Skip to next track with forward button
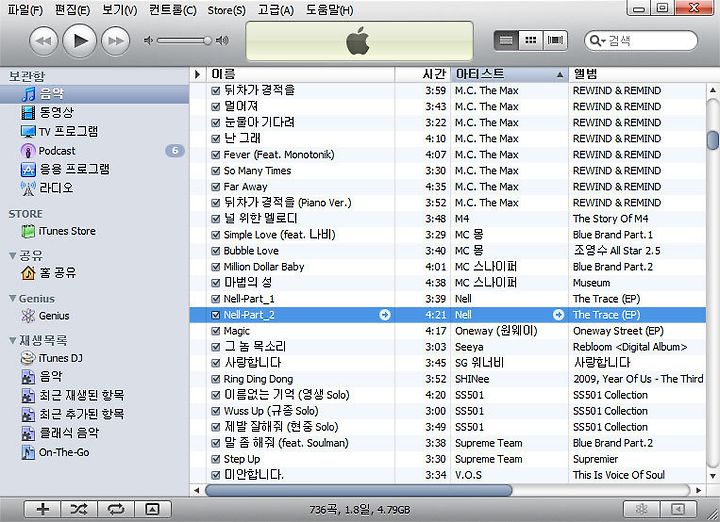Image resolution: width=720 pixels, height=522 pixels. click(x=115, y=41)
